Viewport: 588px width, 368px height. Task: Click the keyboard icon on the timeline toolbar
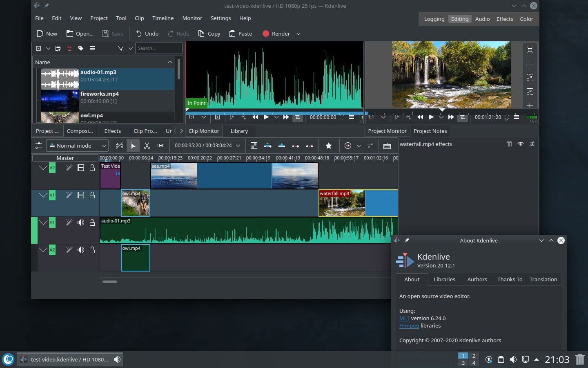point(387,146)
